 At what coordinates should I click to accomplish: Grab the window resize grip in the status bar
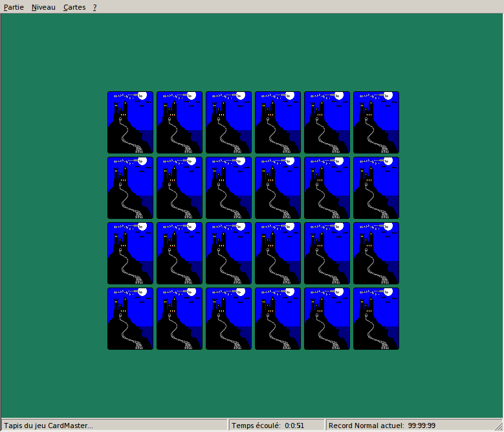[x=499, y=427]
